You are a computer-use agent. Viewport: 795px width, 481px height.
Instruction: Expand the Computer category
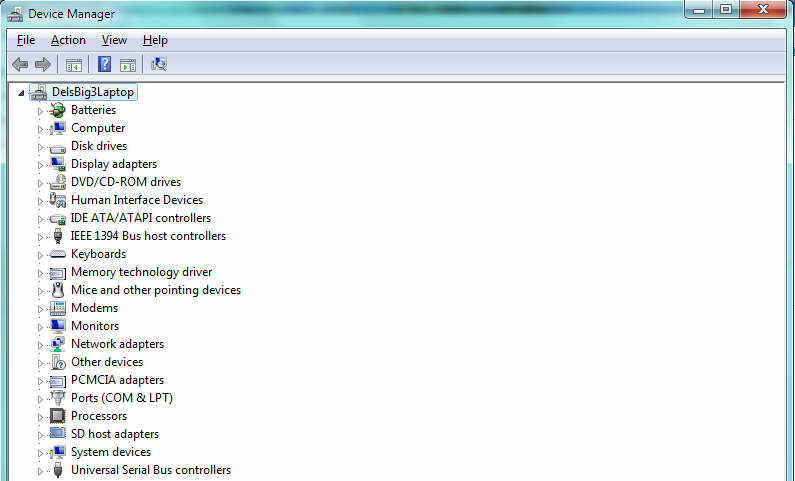pos(40,129)
